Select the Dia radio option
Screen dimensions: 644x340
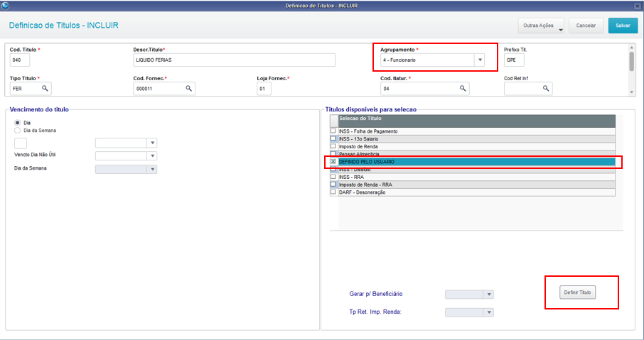click(x=17, y=123)
